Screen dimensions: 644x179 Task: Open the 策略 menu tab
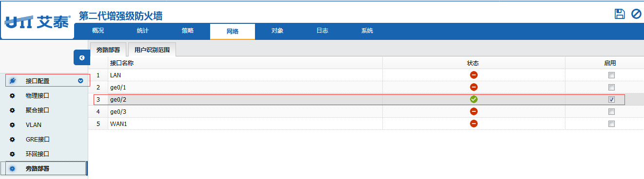pyautogui.click(x=188, y=31)
